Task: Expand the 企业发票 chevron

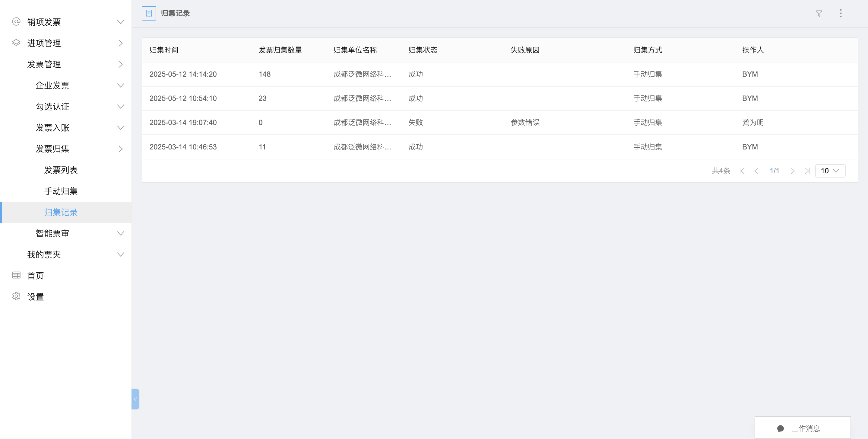Action: [120, 85]
